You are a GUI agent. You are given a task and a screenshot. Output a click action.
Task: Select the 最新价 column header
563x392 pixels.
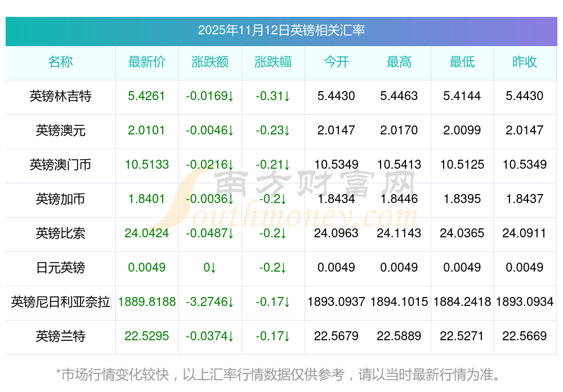(x=147, y=62)
